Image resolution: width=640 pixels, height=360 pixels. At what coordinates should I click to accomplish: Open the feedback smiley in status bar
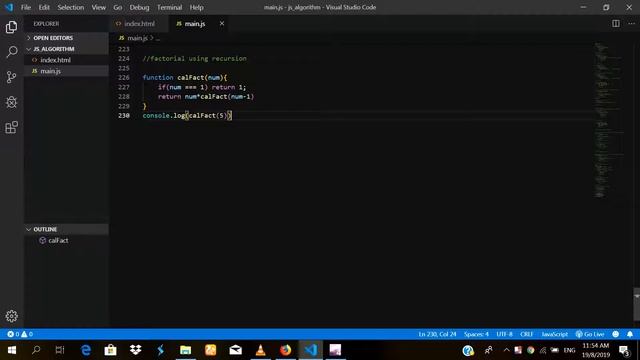point(616,334)
